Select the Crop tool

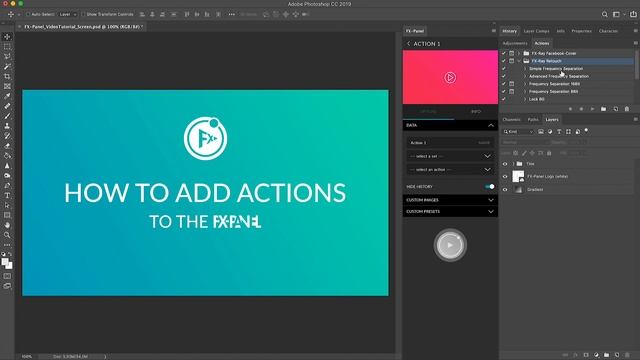click(x=7, y=76)
